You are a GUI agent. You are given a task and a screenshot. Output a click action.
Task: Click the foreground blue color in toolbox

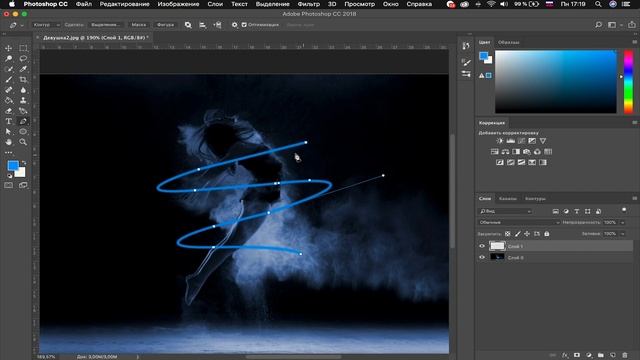[13, 165]
